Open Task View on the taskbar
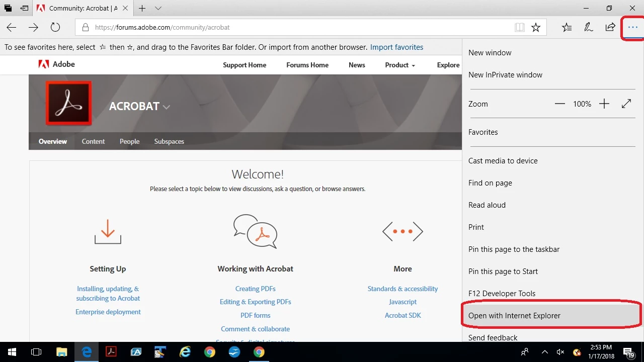Viewport: 644px width, 362px height. tap(36, 352)
